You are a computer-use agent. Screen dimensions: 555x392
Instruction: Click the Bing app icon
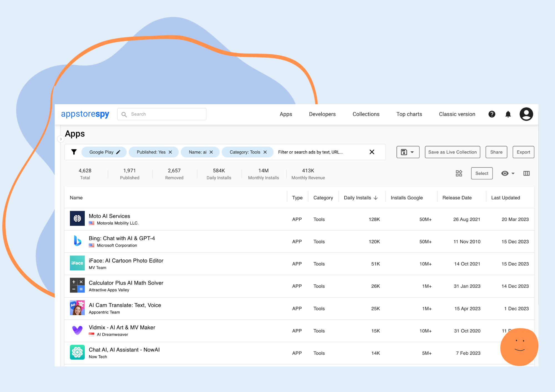click(x=77, y=241)
